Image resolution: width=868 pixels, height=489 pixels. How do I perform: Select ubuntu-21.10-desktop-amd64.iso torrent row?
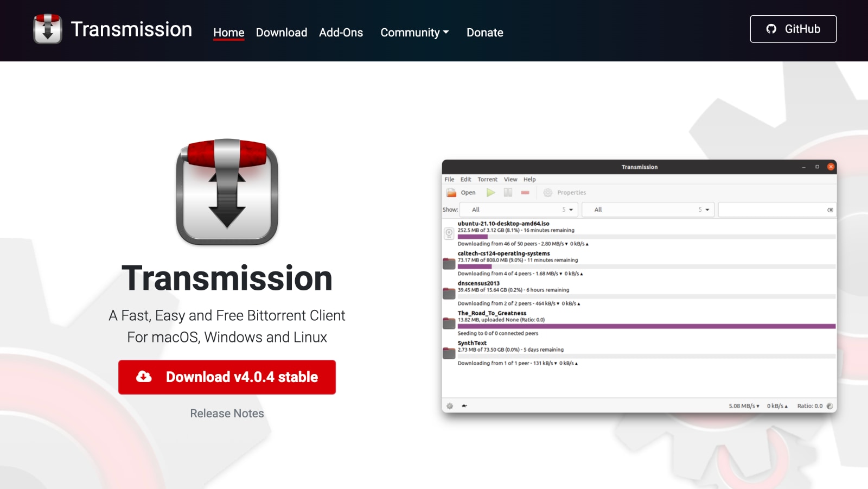pos(639,233)
